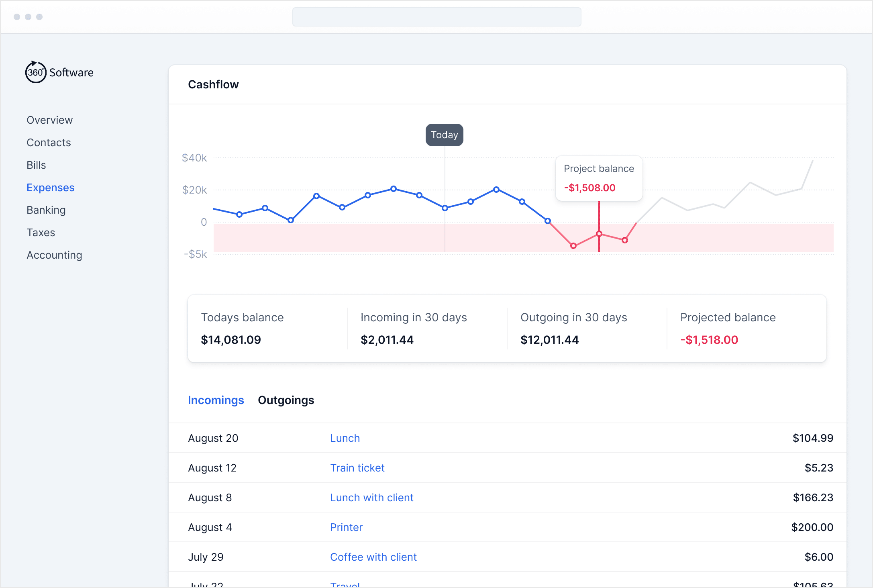
Task: Click the Today marker on chart
Action: click(x=444, y=135)
